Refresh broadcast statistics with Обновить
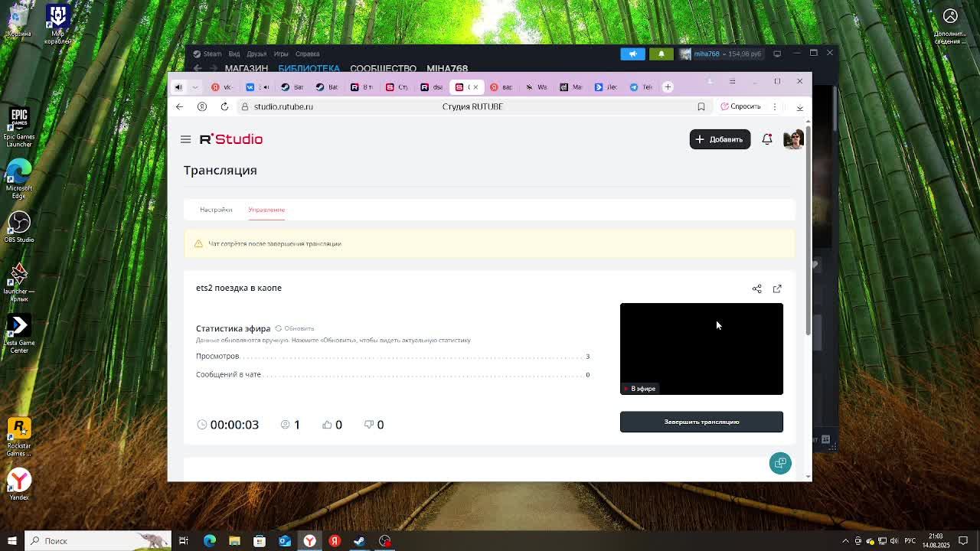980x551 pixels. (295, 328)
